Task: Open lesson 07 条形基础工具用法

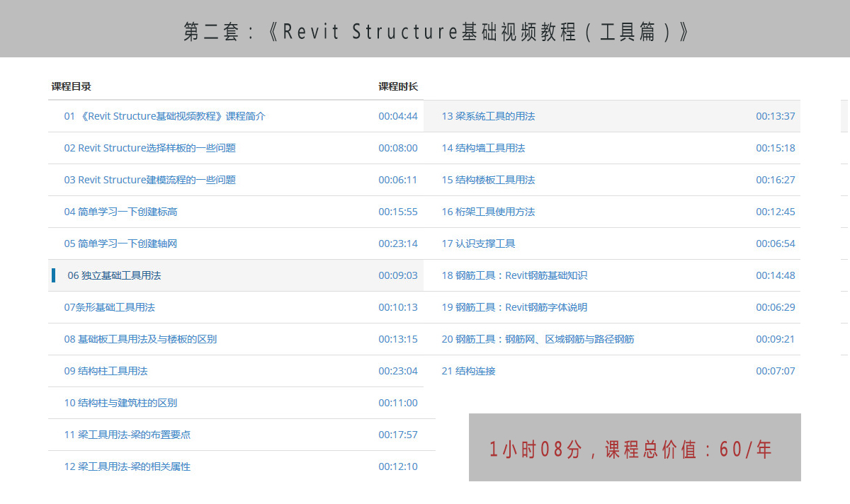Action: [109, 307]
